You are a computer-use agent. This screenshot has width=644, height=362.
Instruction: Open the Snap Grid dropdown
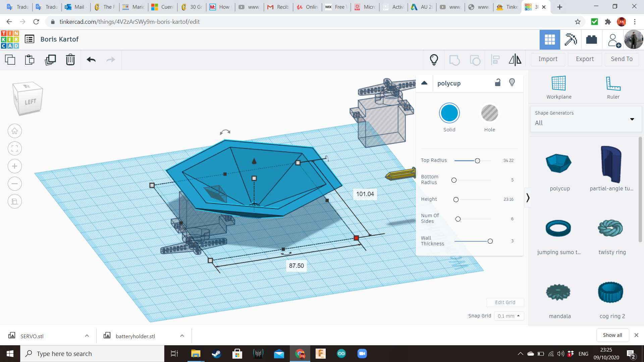509,316
